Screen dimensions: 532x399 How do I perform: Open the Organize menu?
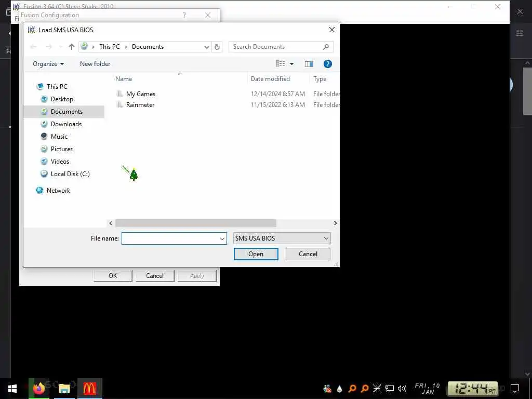coord(48,64)
